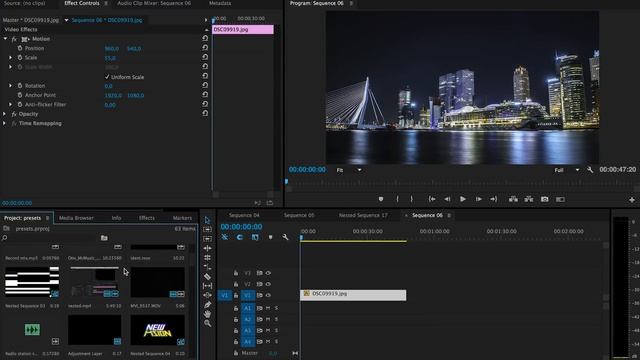
Task: Reset the Rotation parameter
Action: coord(205,85)
